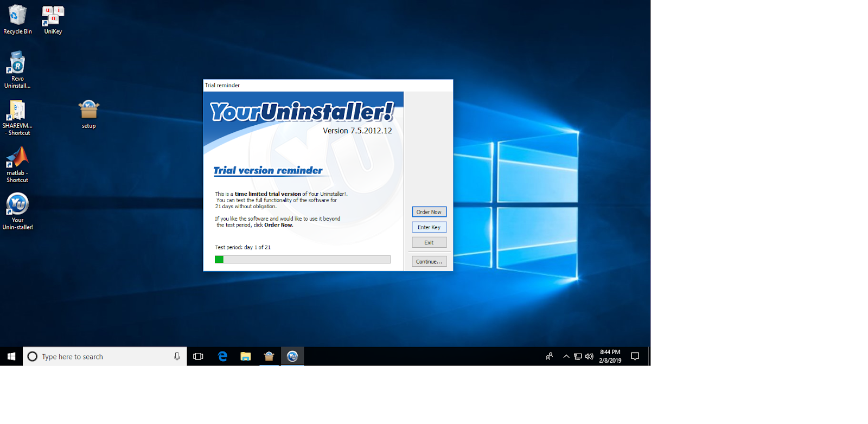
Task: Launch Microsoft Edge from the taskbar
Action: (x=222, y=356)
